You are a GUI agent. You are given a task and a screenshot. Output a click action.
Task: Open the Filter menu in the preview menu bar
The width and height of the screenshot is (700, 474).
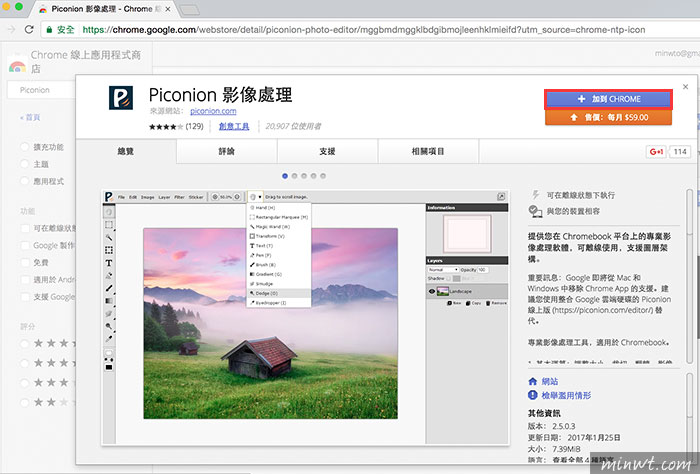[179, 197]
